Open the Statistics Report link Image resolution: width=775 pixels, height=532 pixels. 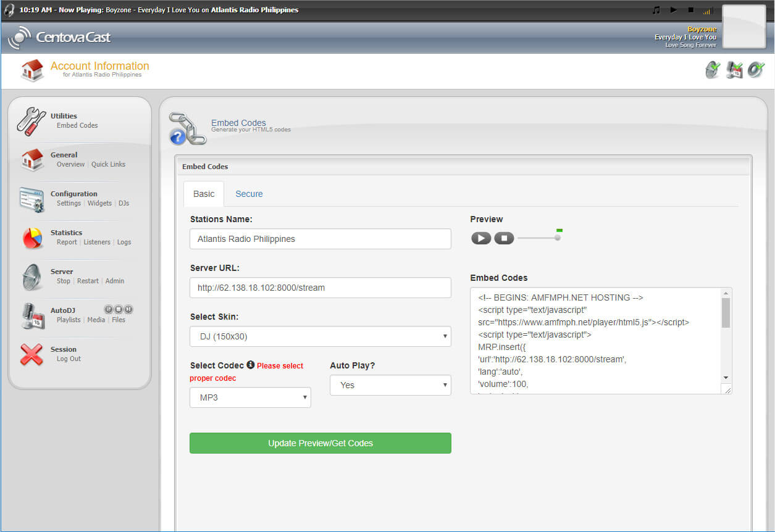(67, 242)
